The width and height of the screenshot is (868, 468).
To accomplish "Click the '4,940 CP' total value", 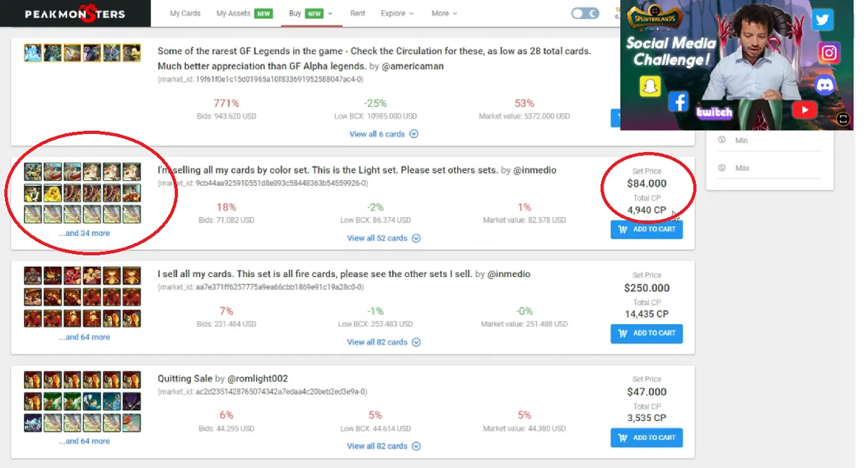I will pyautogui.click(x=647, y=210).
